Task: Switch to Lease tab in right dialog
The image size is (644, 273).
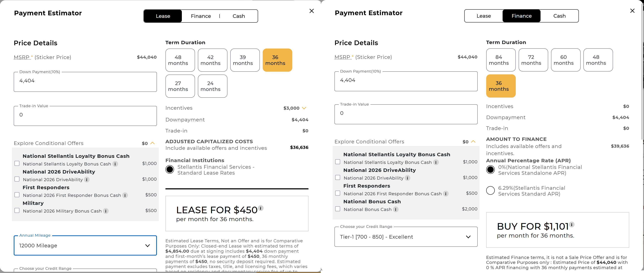Action: 484,16
